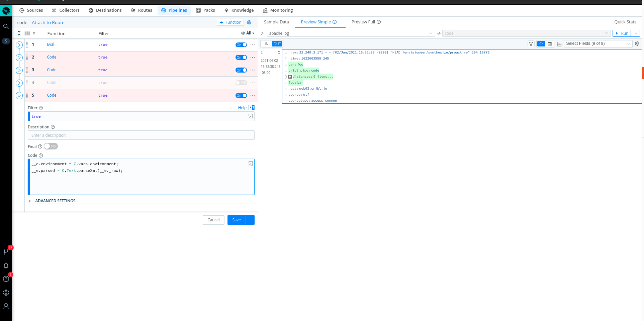
Task: Click the Save button
Action: [236, 220]
